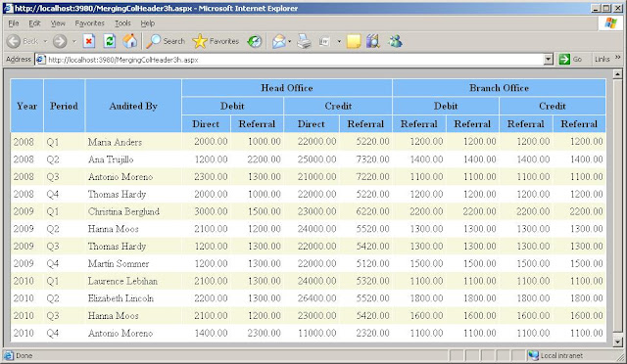This screenshot has height=364, width=627.
Task: Click the 5120.00 referral value
Action: tap(372, 264)
